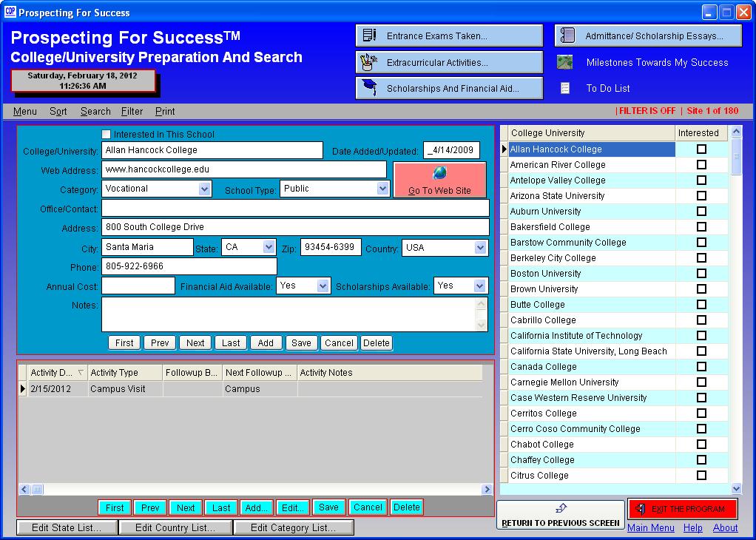Click school record Add button

click(x=266, y=342)
